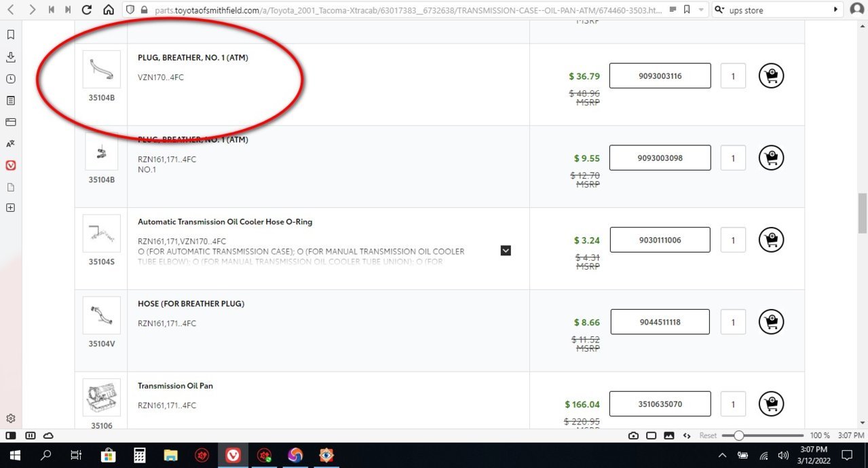This screenshot has height=468, width=868.
Task: Add the $9.55 breather plug to cart
Action: click(771, 158)
